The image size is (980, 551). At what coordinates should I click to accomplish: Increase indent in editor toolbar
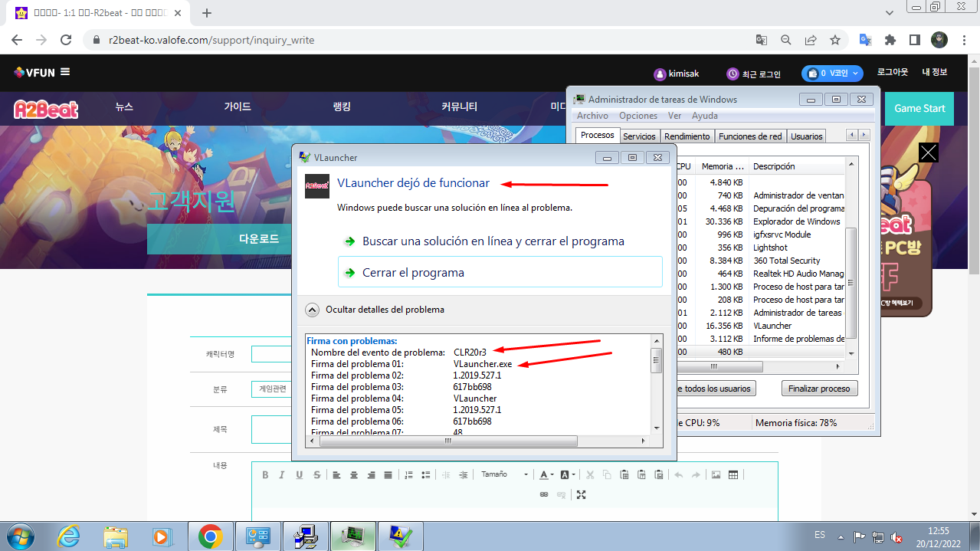coord(463,475)
